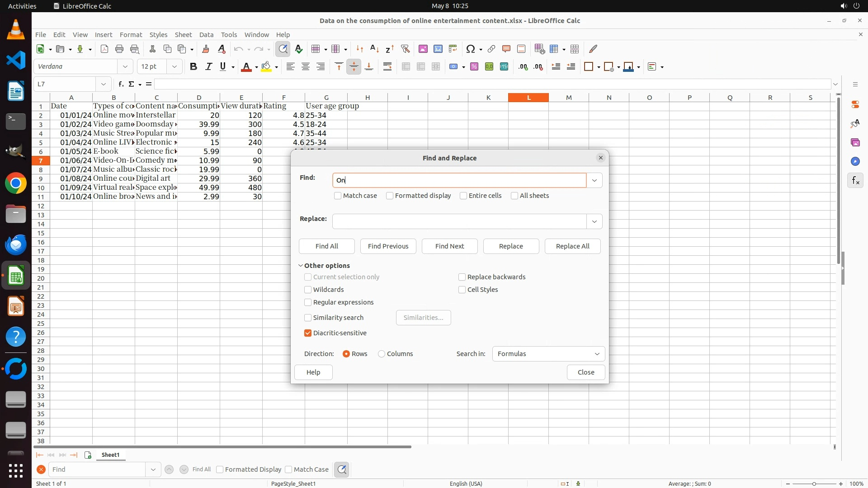Image resolution: width=868 pixels, height=488 pixels.
Task: Toggle bold formatting in toolbar
Action: [193, 67]
